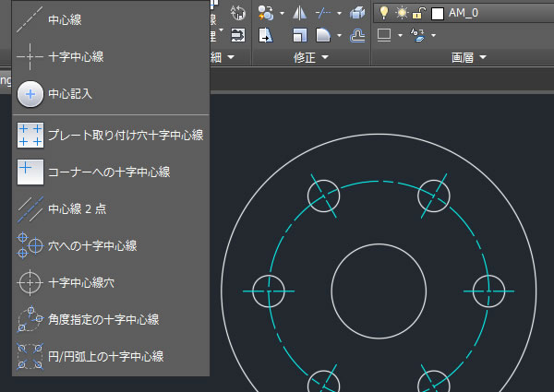Viewport: 554px width, 392px height.
Task: Expand the fillet dropdown arrow
Action: [x=339, y=35]
